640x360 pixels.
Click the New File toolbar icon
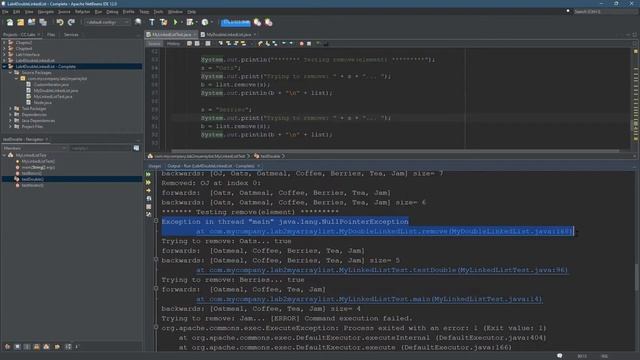click(9, 22)
